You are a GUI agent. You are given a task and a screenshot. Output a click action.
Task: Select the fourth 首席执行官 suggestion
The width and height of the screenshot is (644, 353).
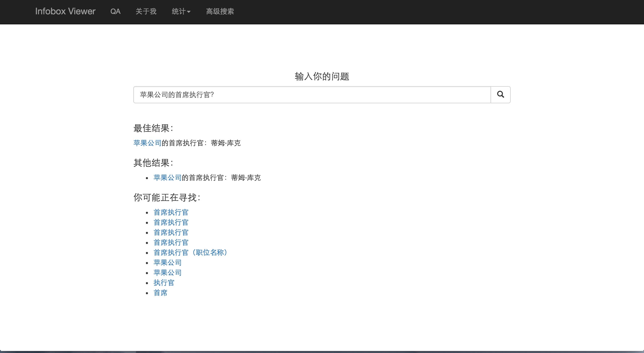coord(171,242)
